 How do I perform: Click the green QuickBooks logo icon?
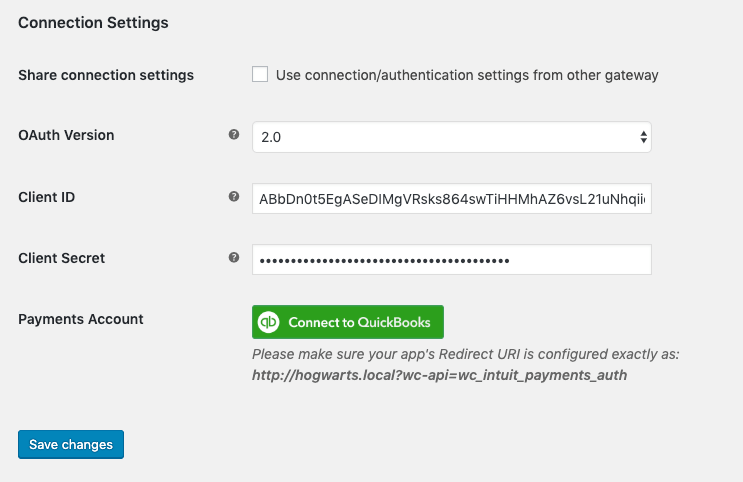(x=269, y=322)
